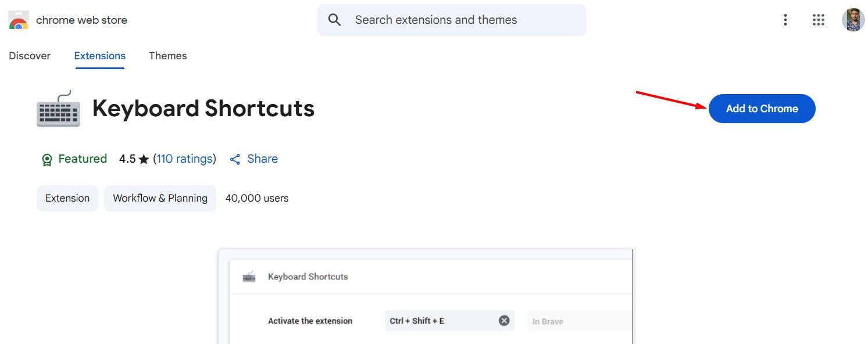Open the Themes tab

click(x=167, y=56)
